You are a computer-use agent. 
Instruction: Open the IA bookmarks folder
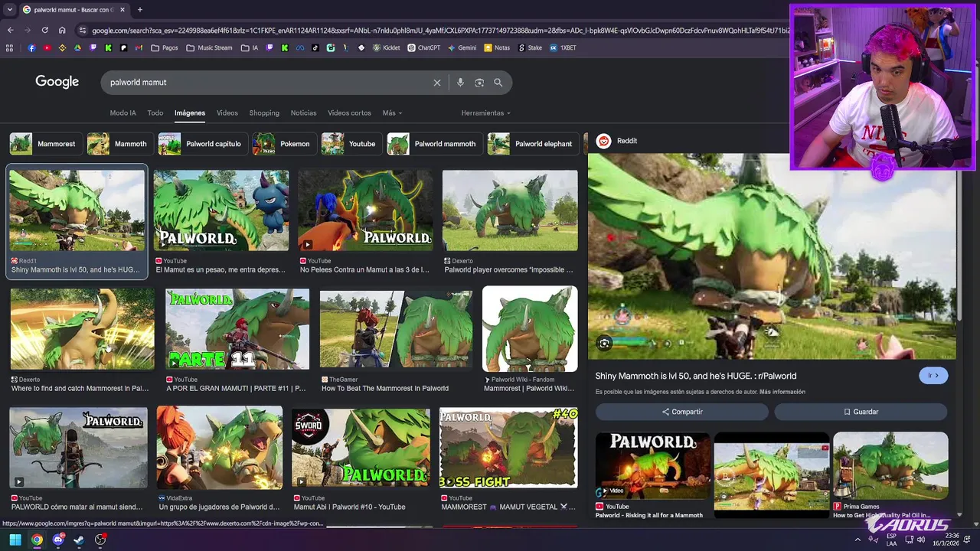(x=250, y=47)
